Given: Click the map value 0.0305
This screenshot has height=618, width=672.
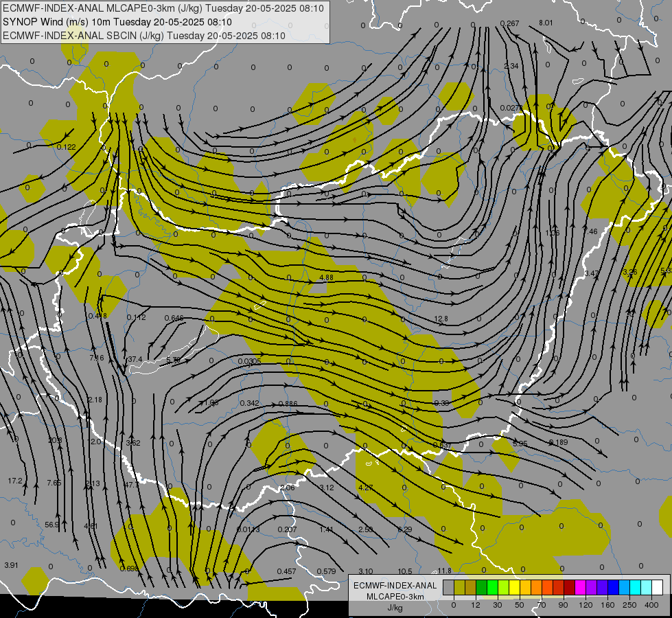Looking at the screenshot, I should coord(249,361).
